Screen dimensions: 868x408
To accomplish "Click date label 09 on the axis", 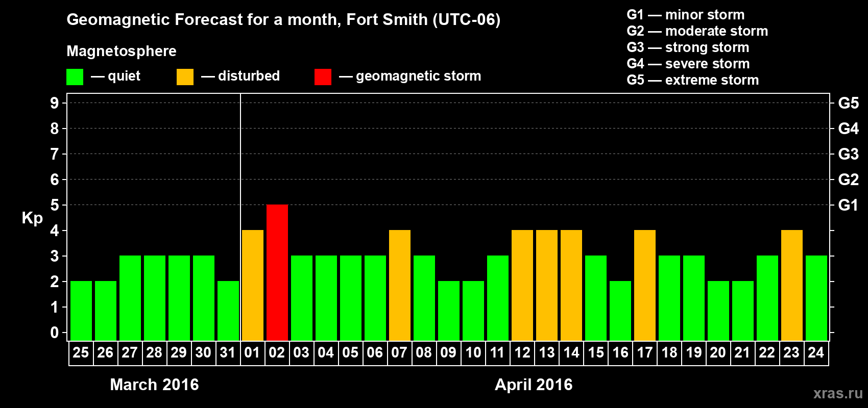I will point(448,352).
